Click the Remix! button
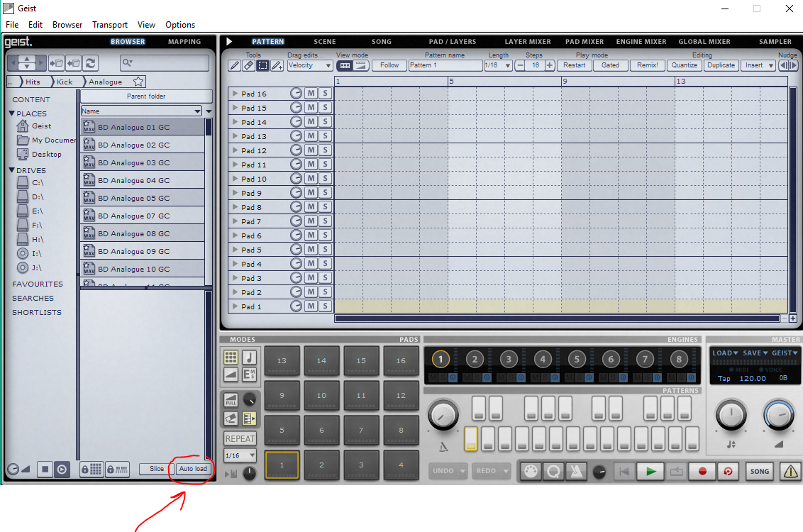The width and height of the screenshot is (803, 532). point(648,65)
